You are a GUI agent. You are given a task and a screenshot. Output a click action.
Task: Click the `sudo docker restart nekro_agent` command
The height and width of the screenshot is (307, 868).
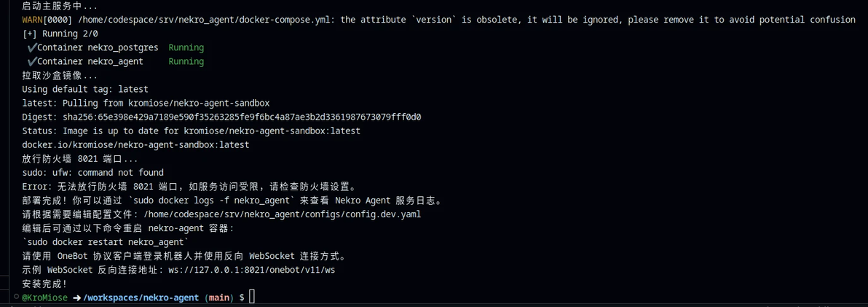click(106, 242)
